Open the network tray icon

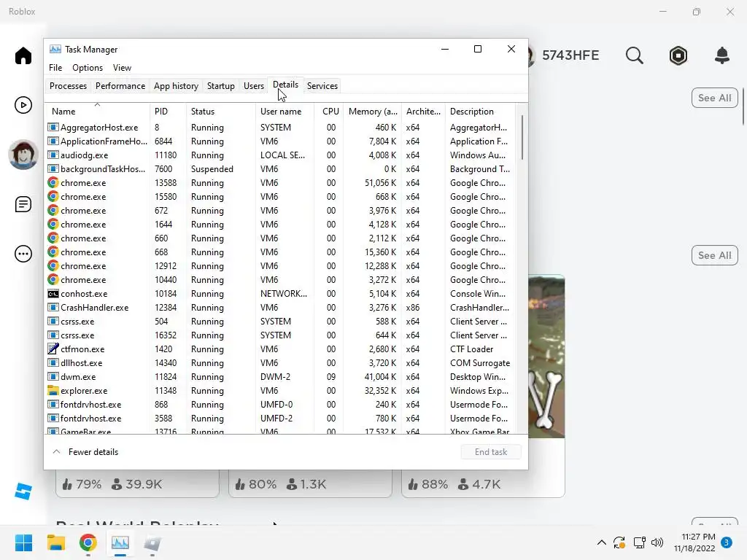click(x=639, y=542)
